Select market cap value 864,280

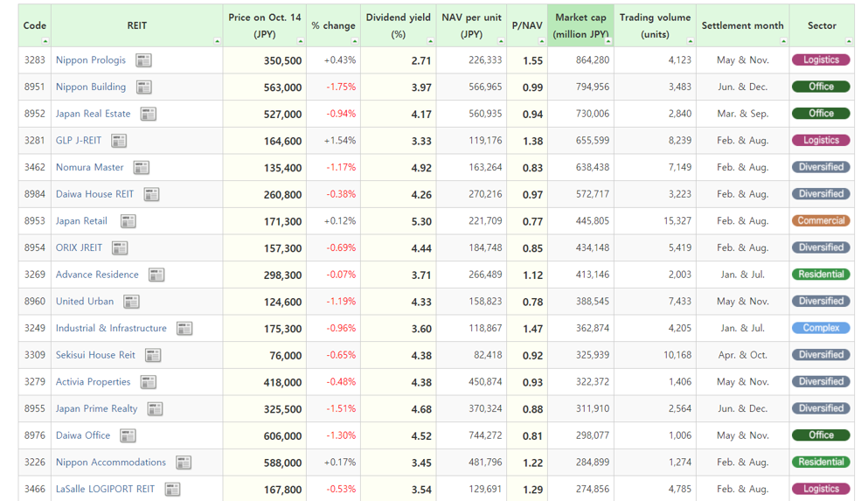pos(593,59)
